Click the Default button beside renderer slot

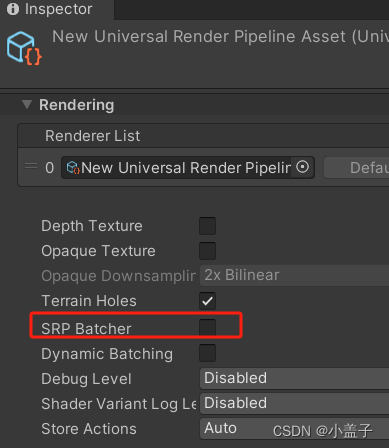356,168
